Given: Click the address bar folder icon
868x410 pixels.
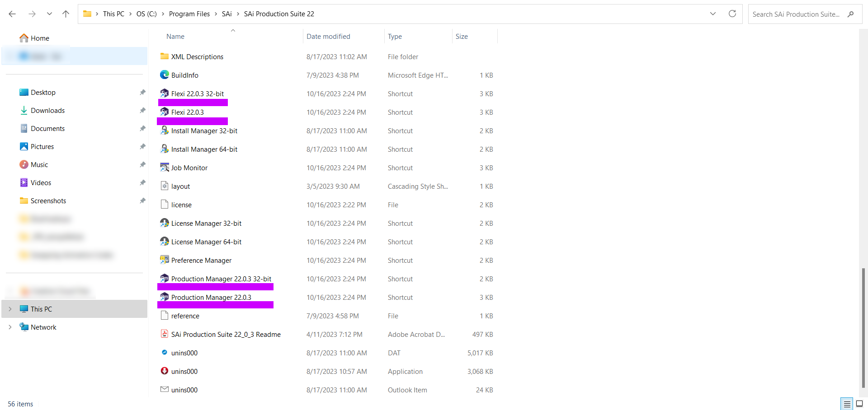Looking at the screenshot, I should tap(87, 14).
